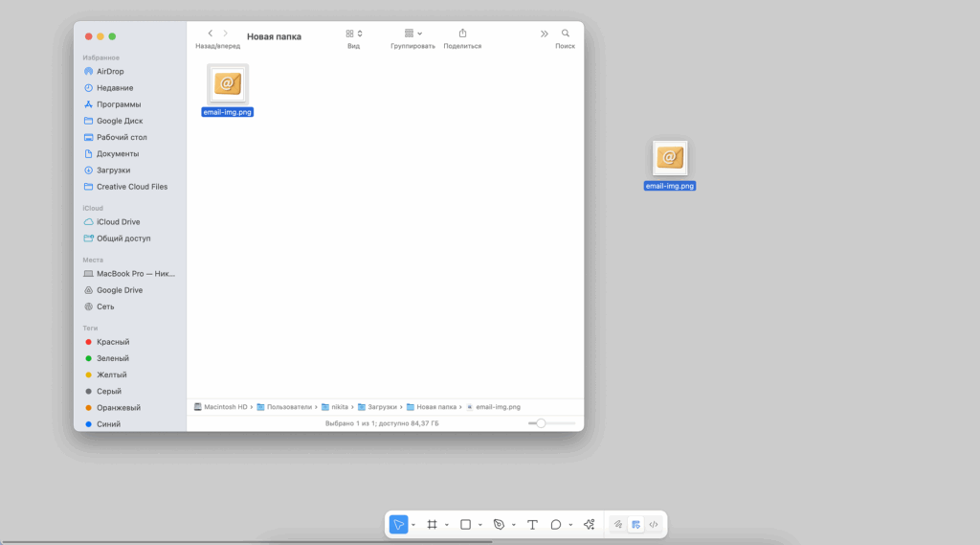Image resolution: width=980 pixels, height=545 pixels.
Task: Open shape tools dropdown arrow
Action: 480,525
